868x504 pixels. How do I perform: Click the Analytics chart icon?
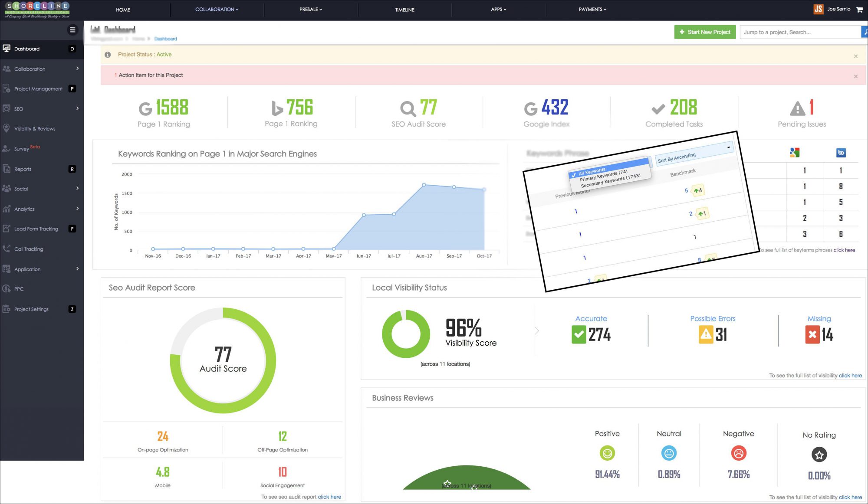tap(7, 209)
